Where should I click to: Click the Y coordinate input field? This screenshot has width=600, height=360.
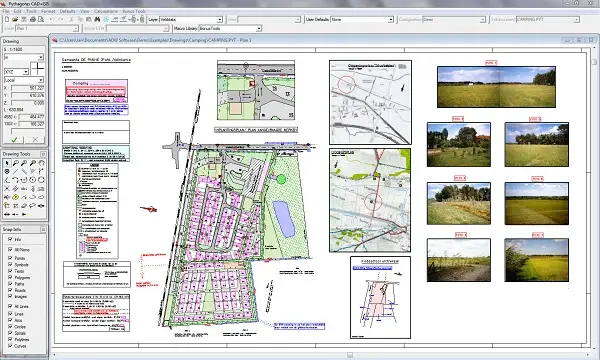[x=28, y=95]
